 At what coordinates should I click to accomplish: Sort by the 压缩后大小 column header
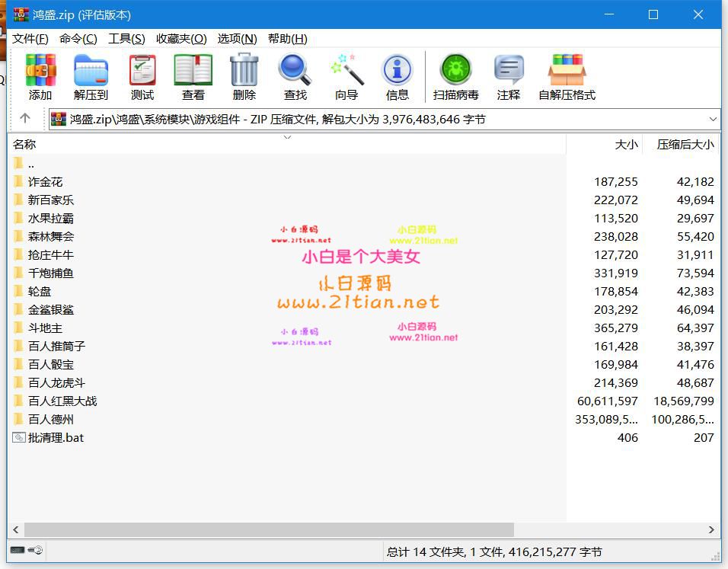685,144
